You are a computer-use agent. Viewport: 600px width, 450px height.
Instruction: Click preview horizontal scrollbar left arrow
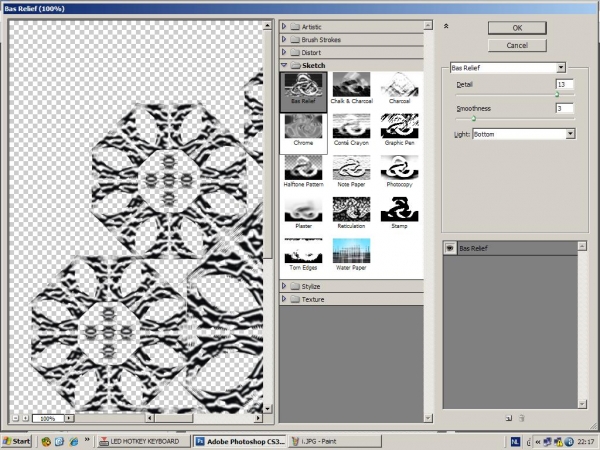coord(150,418)
